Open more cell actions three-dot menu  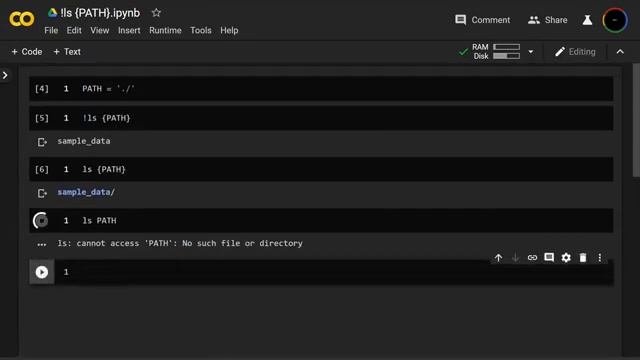click(600, 258)
